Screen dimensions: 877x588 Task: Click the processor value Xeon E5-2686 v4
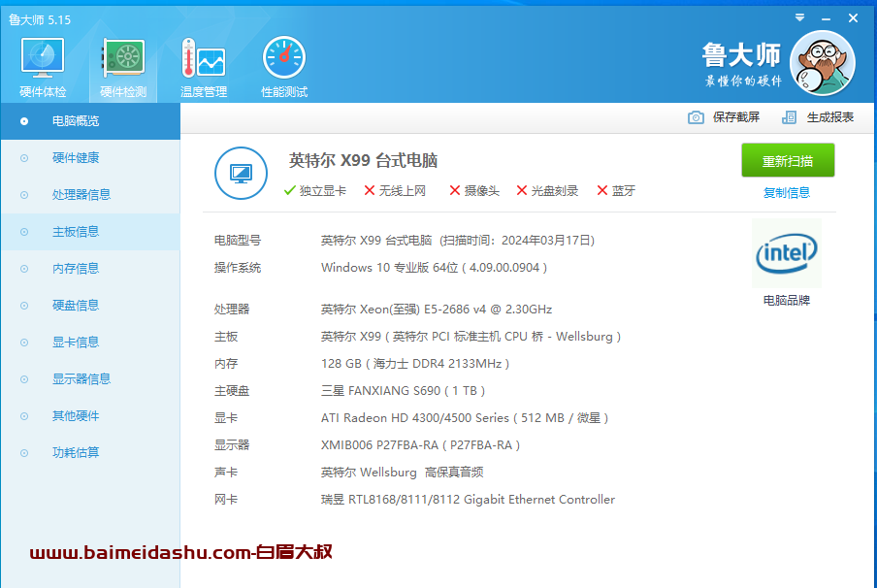pyautogui.click(x=437, y=310)
